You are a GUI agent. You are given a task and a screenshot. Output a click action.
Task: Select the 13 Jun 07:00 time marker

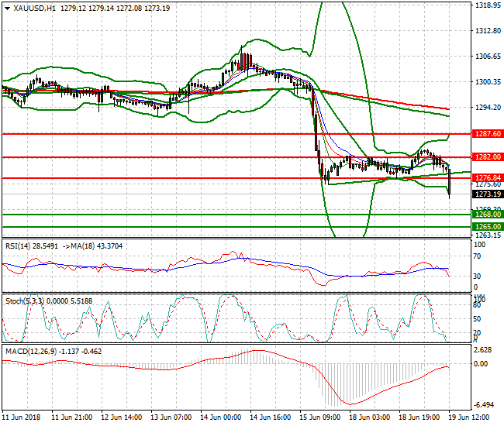(x=171, y=417)
